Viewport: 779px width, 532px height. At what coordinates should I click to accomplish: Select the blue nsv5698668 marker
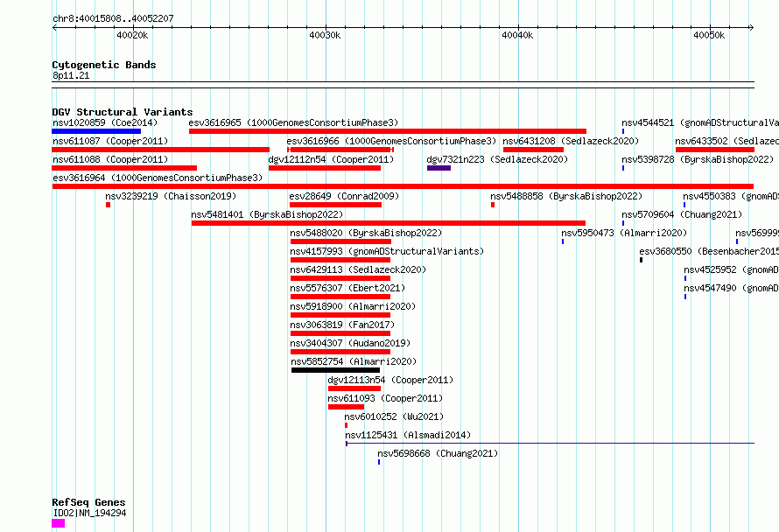pyautogui.click(x=379, y=462)
